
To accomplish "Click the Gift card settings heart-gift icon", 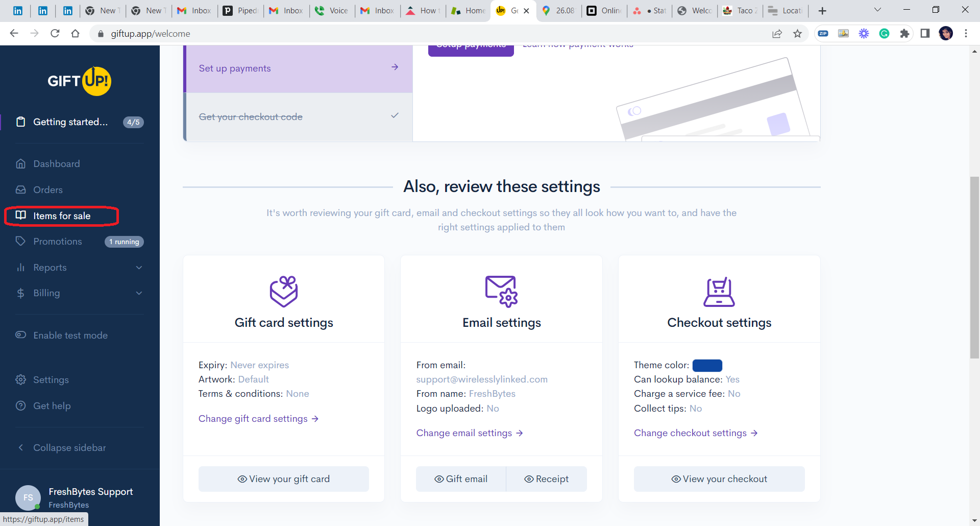I will click(284, 291).
